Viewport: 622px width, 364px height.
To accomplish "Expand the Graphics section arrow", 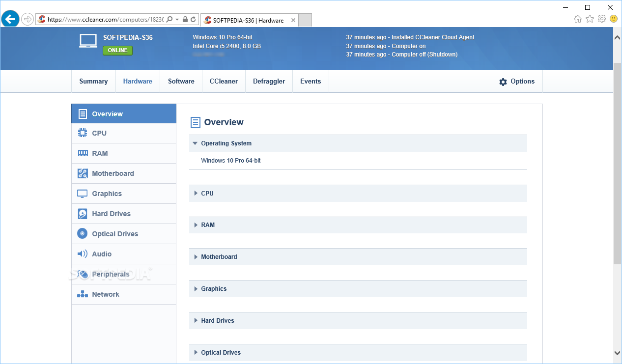I will [x=196, y=289].
